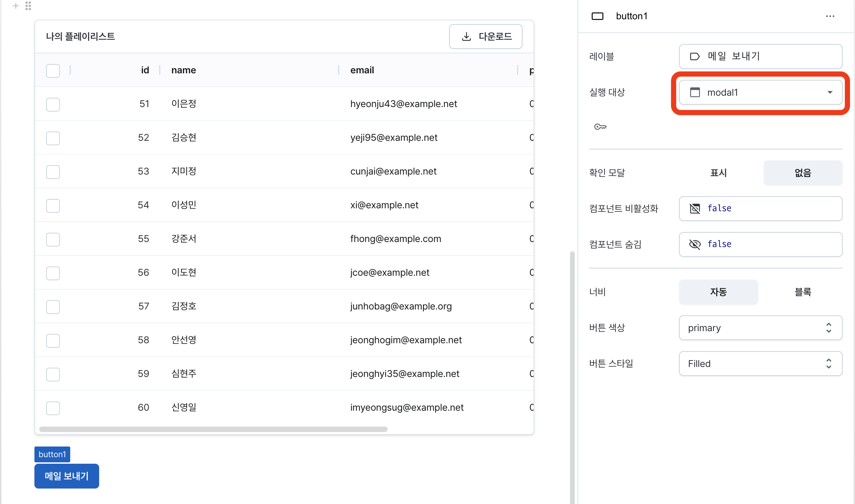Check the row checkbox for 지미정
Image resolution: width=855 pixels, height=504 pixels.
pyautogui.click(x=53, y=172)
